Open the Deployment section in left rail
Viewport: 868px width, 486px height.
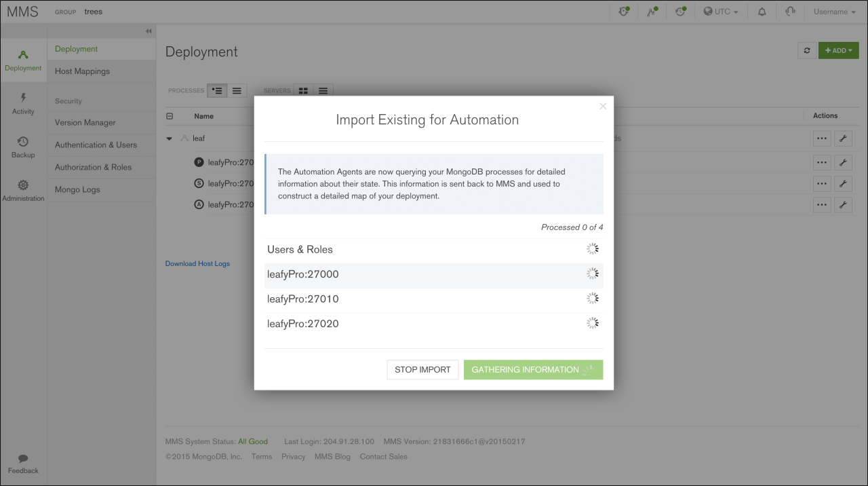click(23, 60)
